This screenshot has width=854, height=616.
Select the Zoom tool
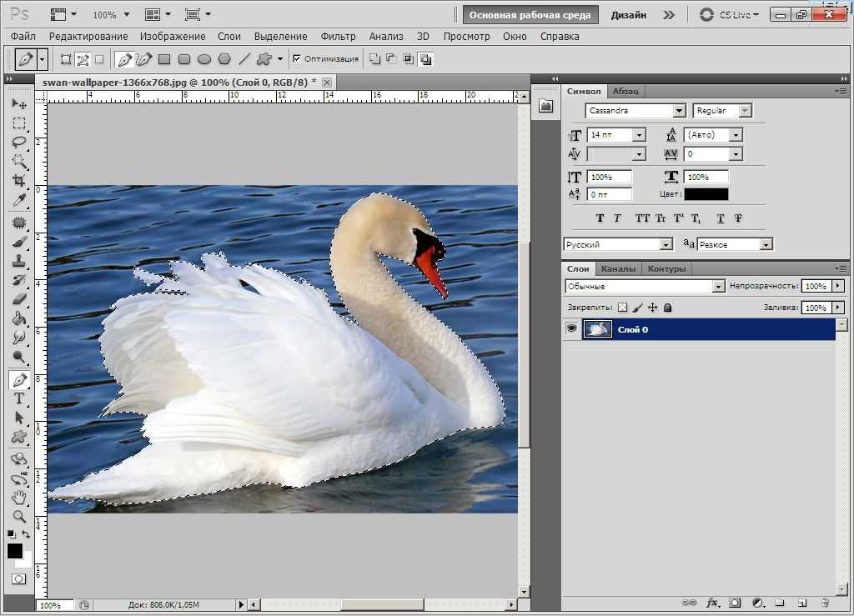(x=19, y=517)
